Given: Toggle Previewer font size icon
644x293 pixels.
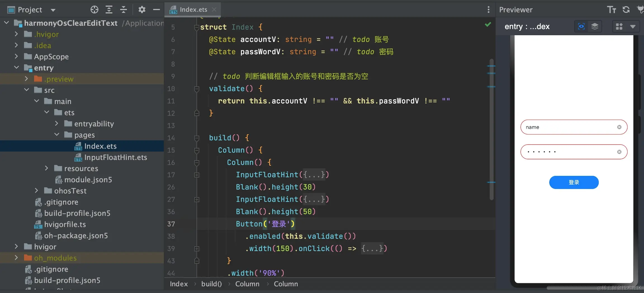Looking at the screenshot, I should [612, 10].
